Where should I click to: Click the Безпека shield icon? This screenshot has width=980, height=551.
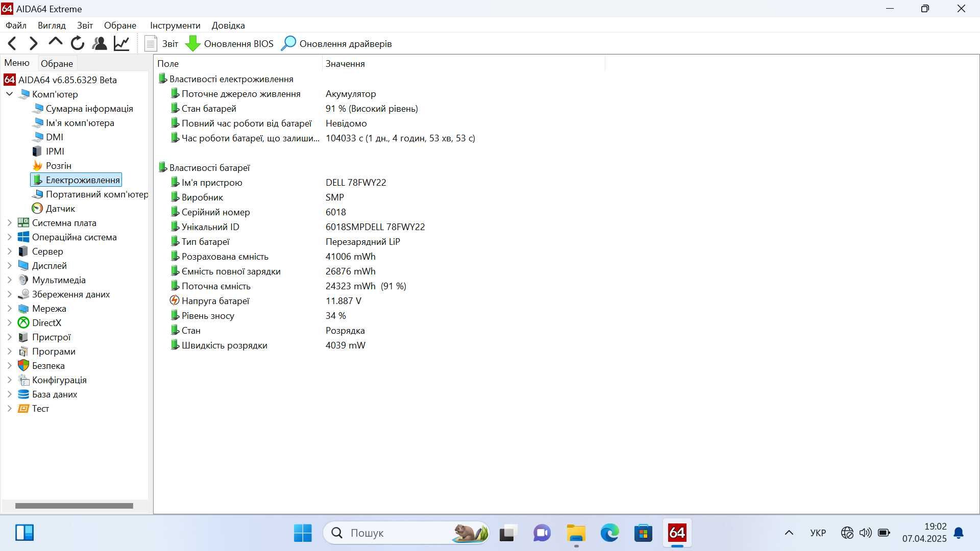[23, 366]
